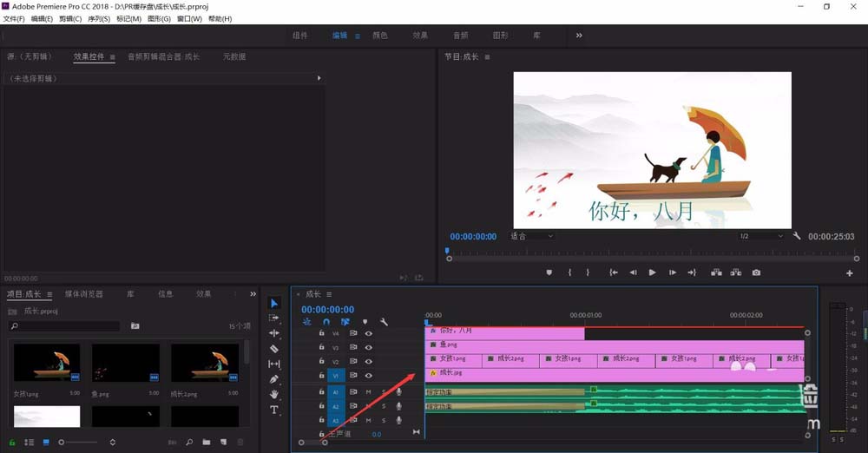Image resolution: width=868 pixels, height=453 pixels.
Task: Open sort icons dropdown in project panel
Action: 112,442
